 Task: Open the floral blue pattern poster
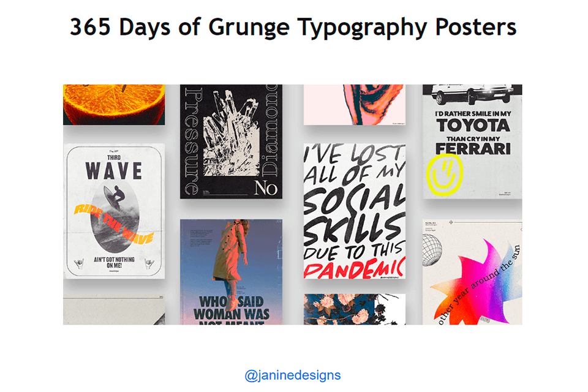355,309
